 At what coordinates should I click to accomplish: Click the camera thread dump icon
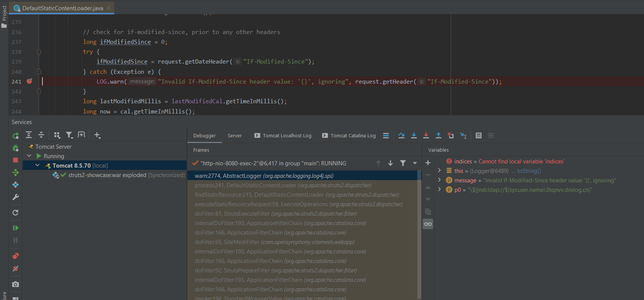pyautogui.click(x=16, y=284)
